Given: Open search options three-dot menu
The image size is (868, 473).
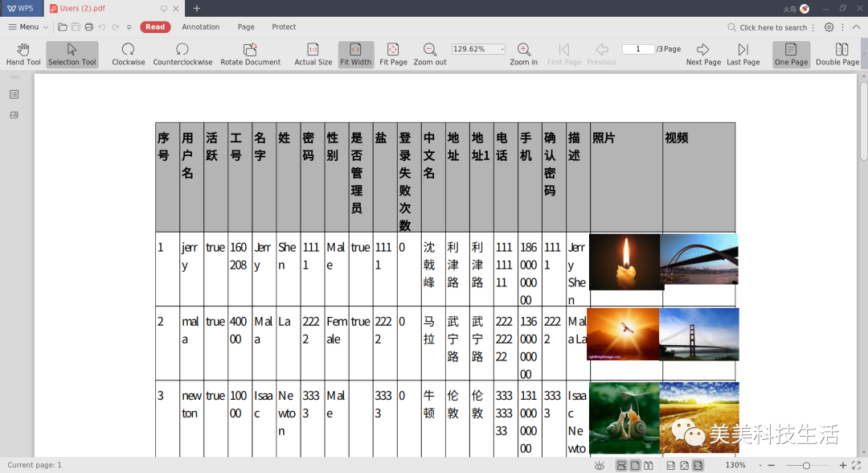Looking at the screenshot, I should coord(813,27).
